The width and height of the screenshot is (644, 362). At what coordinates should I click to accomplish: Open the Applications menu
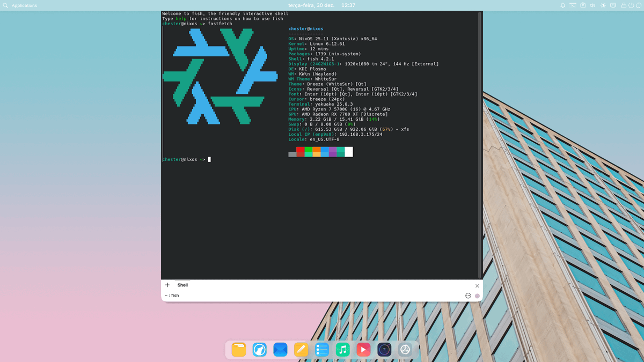pyautogui.click(x=24, y=5)
